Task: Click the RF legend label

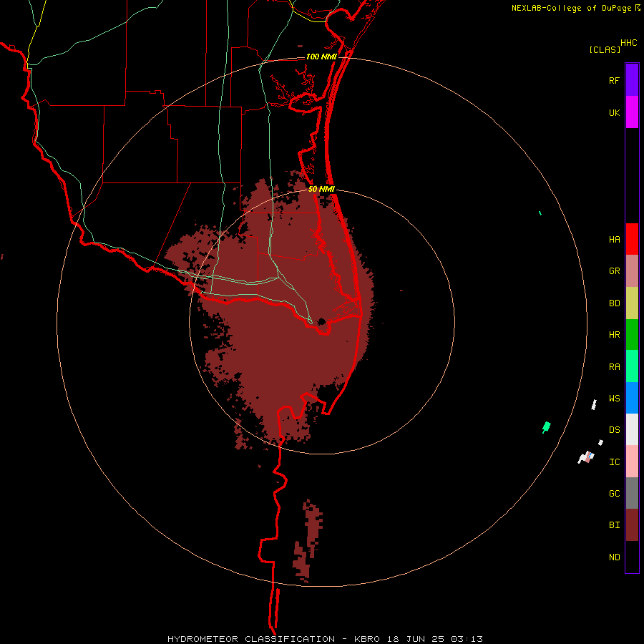Action: click(x=614, y=80)
